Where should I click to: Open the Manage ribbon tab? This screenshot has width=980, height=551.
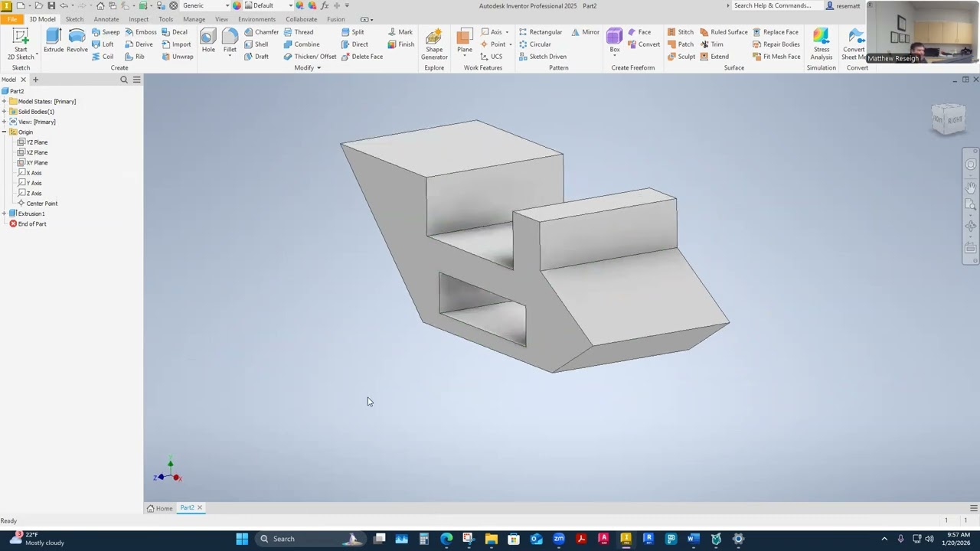point(194,19)
